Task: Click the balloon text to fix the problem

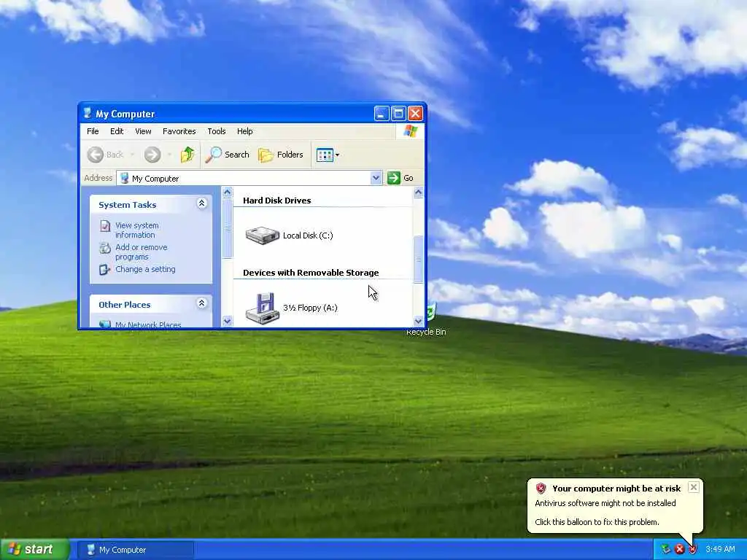Action: tap(597, 522)
